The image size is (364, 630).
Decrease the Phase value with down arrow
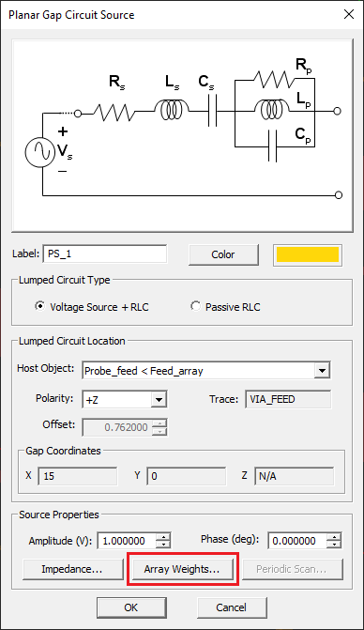333,545
